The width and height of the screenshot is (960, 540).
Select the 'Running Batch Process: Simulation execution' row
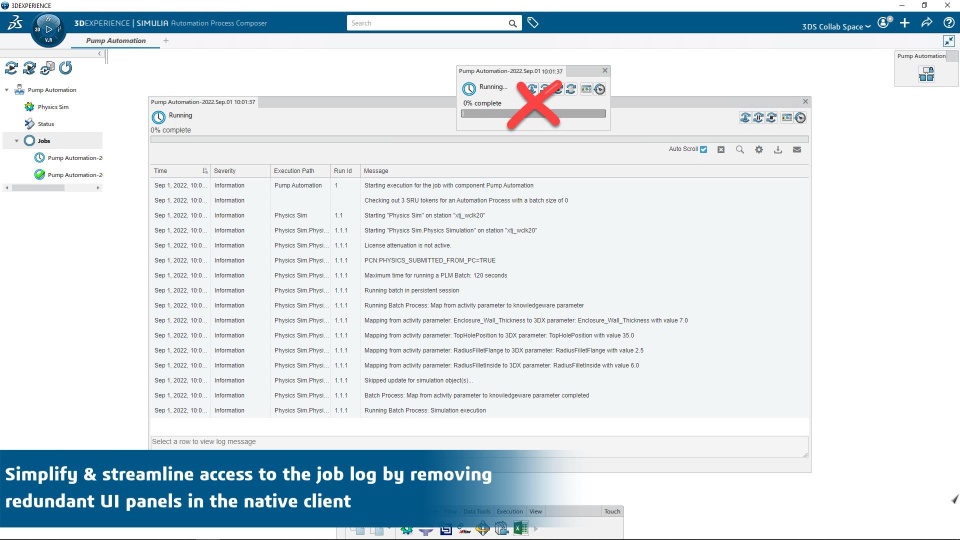[479, 411]
